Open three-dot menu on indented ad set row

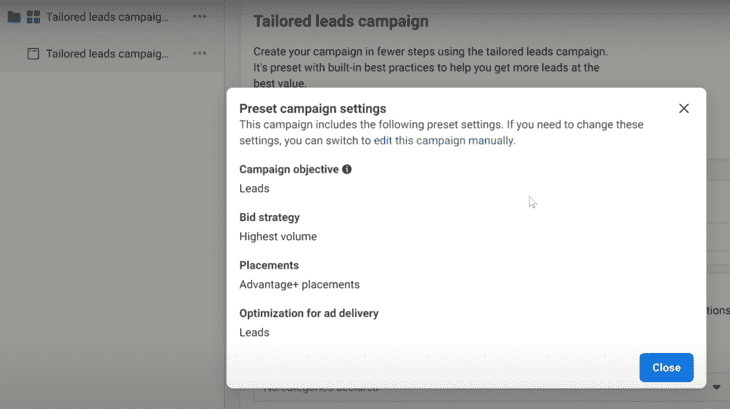click(x=200, y=54)
